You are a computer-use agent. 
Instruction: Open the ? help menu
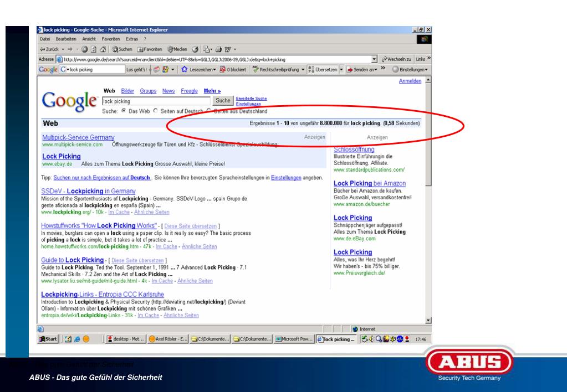[145, 39]
